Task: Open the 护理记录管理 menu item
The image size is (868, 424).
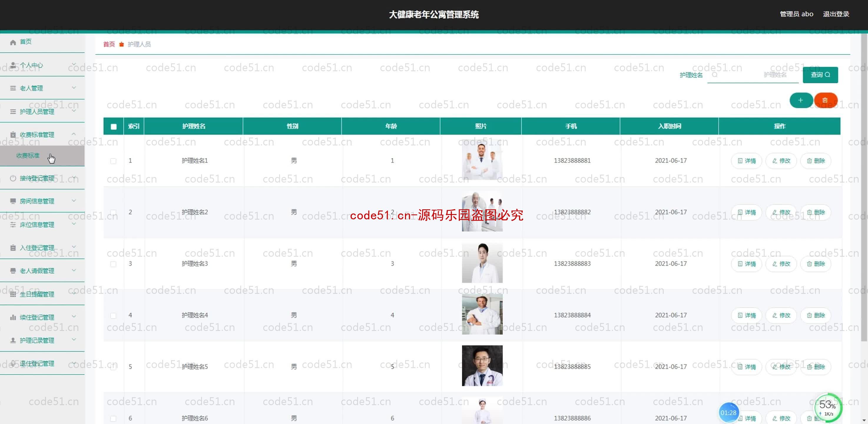Action: pos(42,340)
